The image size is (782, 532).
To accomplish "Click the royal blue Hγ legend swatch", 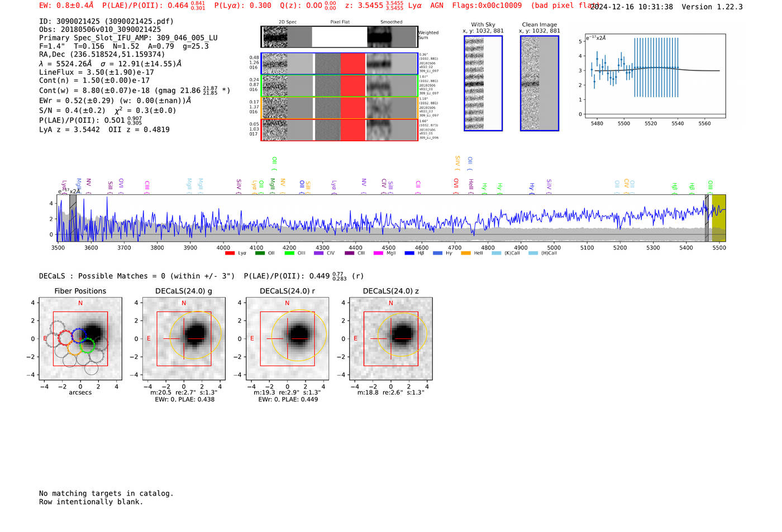I will pos(437,253).
